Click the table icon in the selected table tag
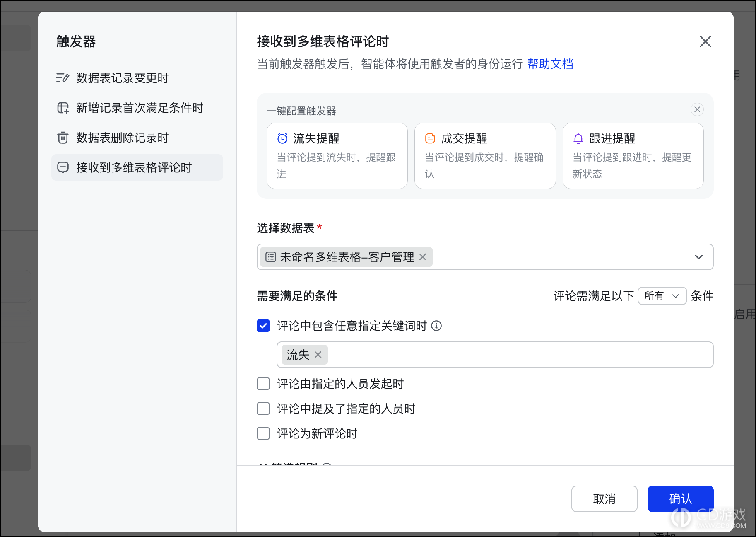This screenshot has width=756, height=537. click(271, 257)
